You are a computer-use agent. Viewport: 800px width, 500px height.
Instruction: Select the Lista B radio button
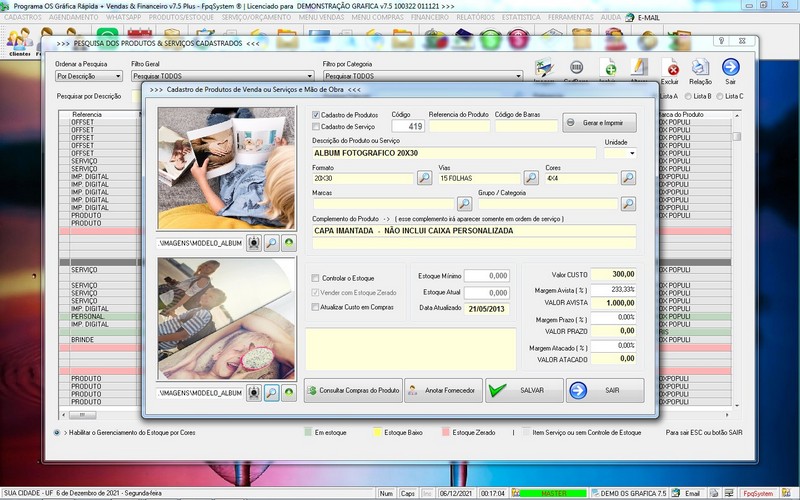tap(688, 96)
